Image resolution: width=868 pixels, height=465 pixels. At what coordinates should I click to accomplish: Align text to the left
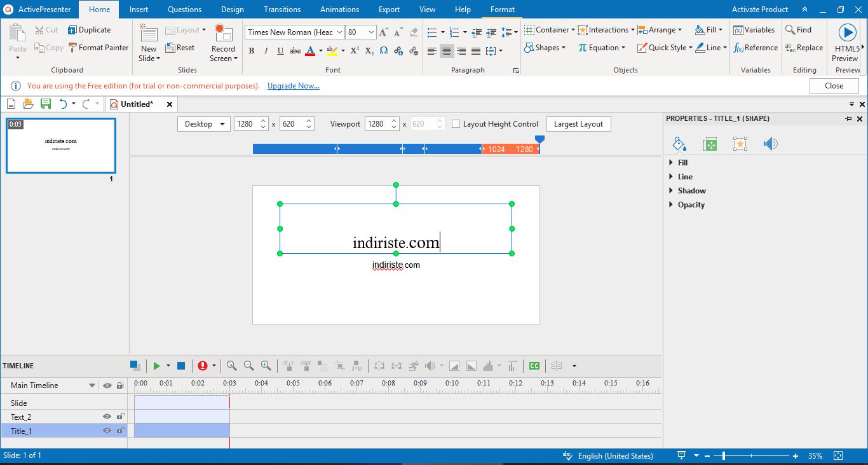(432, 51)
